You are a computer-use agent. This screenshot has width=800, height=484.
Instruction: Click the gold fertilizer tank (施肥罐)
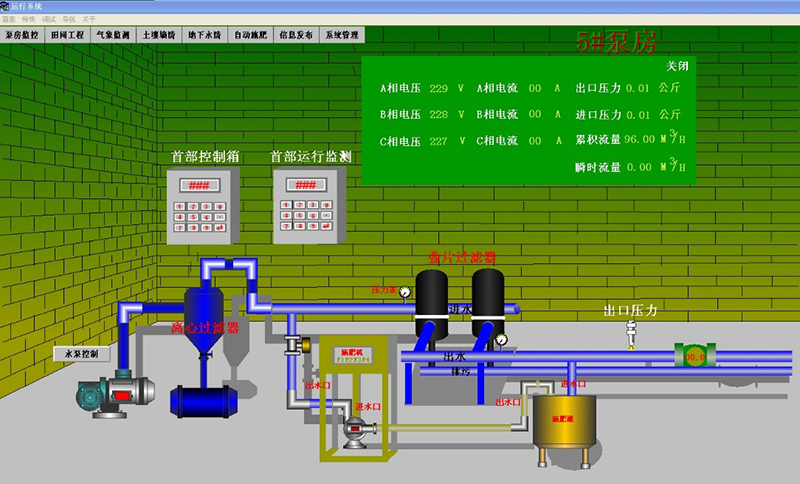pyautogui.click(x=559, y=418)
